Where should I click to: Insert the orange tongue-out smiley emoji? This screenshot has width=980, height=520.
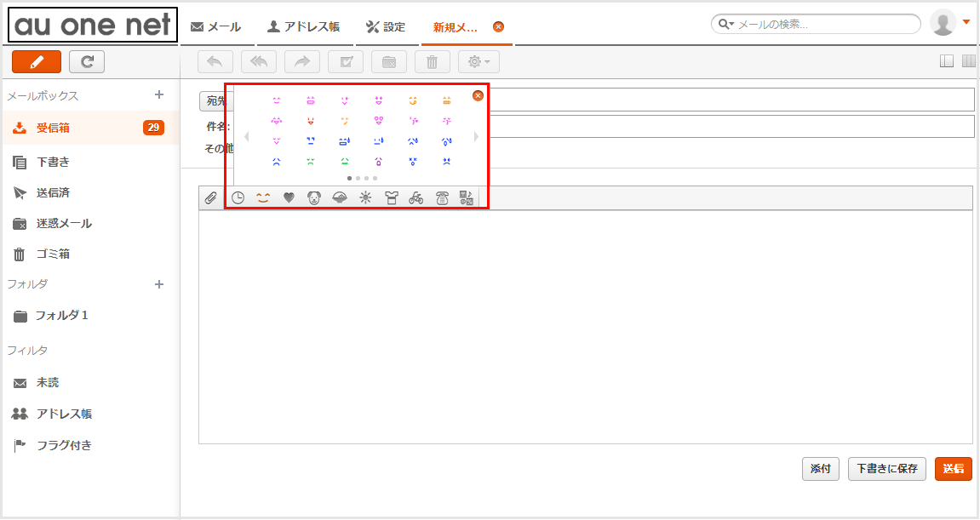[412, 100]
